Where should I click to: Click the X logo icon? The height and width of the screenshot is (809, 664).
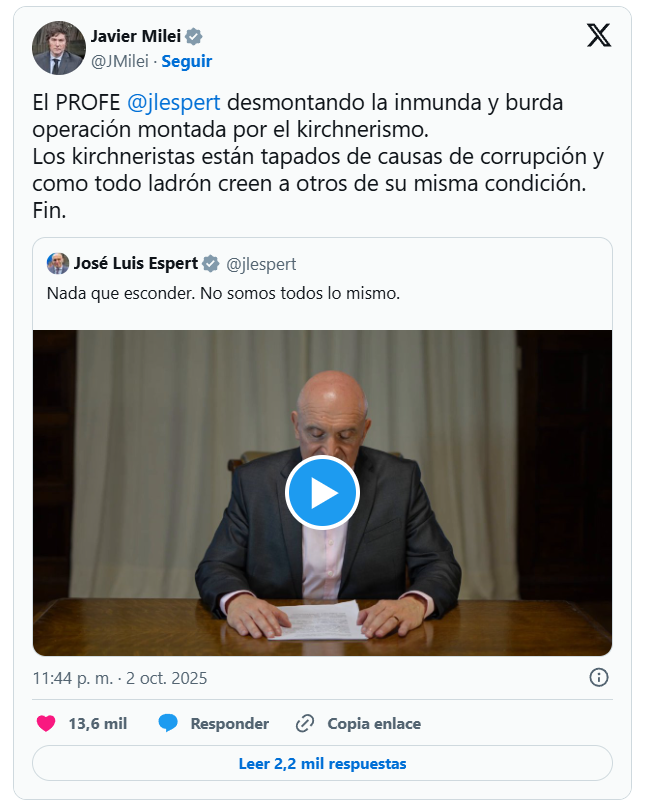(598, 36)
